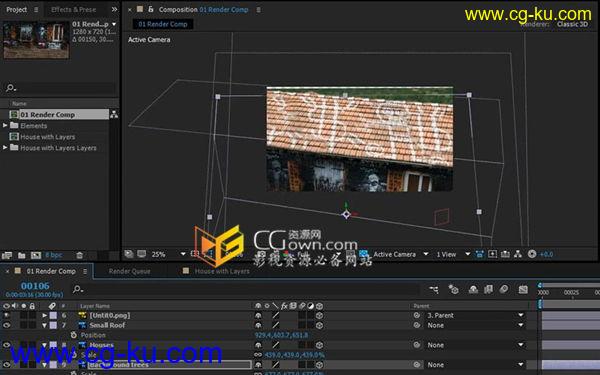This screenshot has height=375, width=600.
Task: Delete selected project item with trash icon
Action: (79, 255)
